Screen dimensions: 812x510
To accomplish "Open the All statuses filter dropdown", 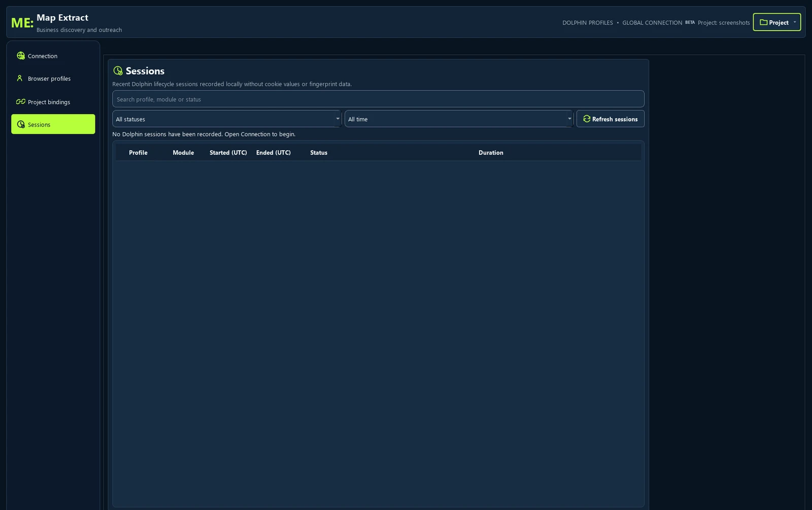I will coord(227,119).
